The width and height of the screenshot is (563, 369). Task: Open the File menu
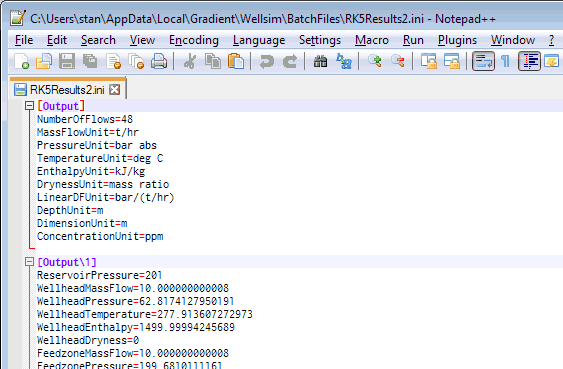click(x=24, y=40)
